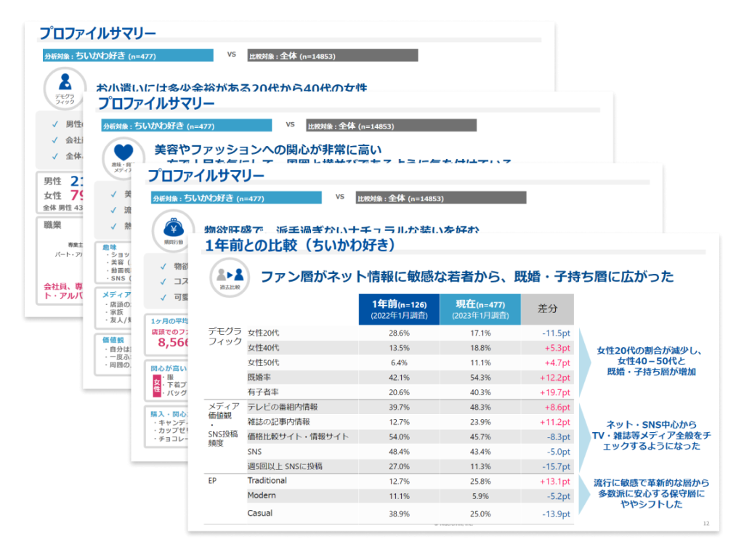This screenshot has height=560, width=744.
Task: Click the checkmark next to コス
Action: [x=163, y=283]
